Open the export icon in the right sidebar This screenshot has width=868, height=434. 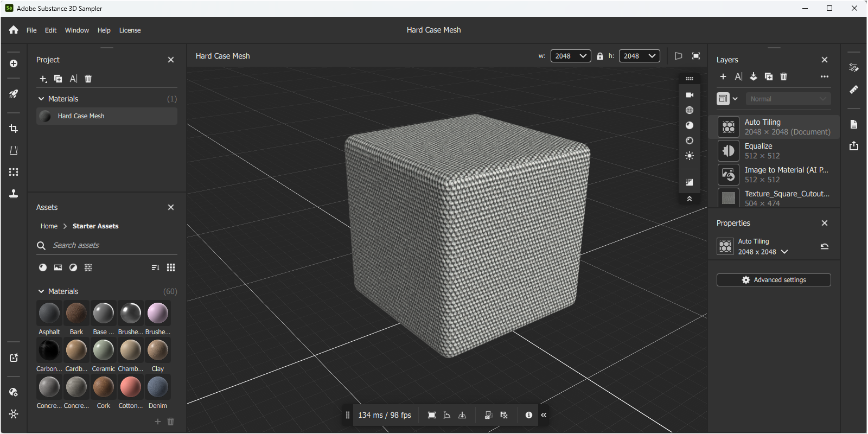tap(853, 146)
